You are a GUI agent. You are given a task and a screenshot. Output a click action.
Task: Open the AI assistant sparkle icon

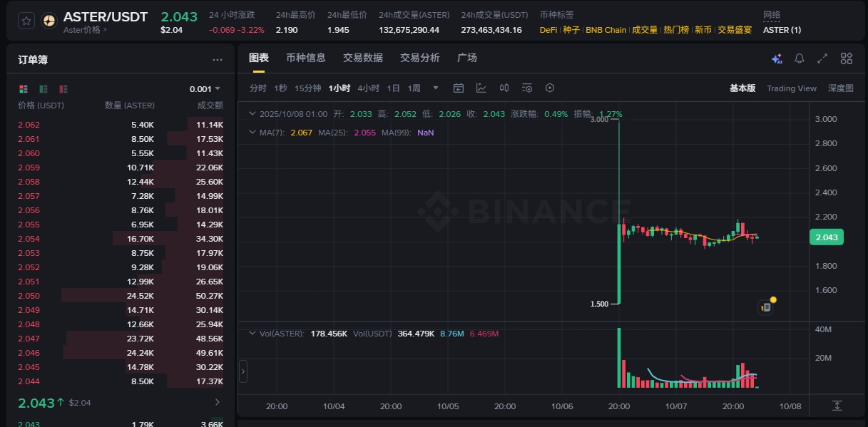pyautogui.click(x=777, y=58)
